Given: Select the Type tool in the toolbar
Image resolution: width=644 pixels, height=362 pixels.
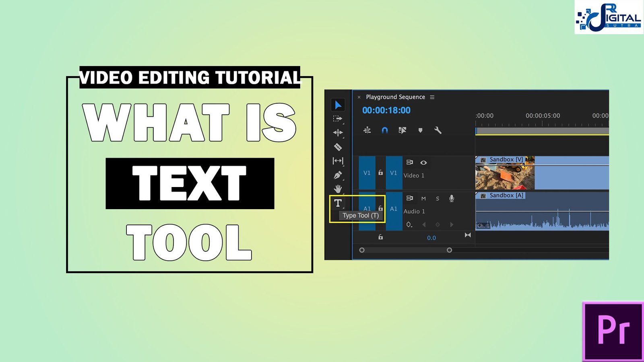Looking at the screenshot, I should coord(338,203).
